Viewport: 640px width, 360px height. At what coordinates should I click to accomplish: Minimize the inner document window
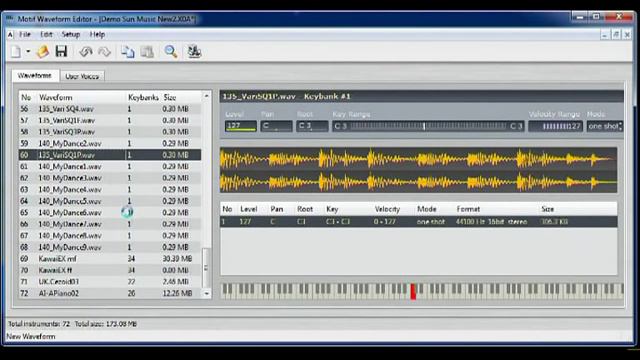click(604, 35)
